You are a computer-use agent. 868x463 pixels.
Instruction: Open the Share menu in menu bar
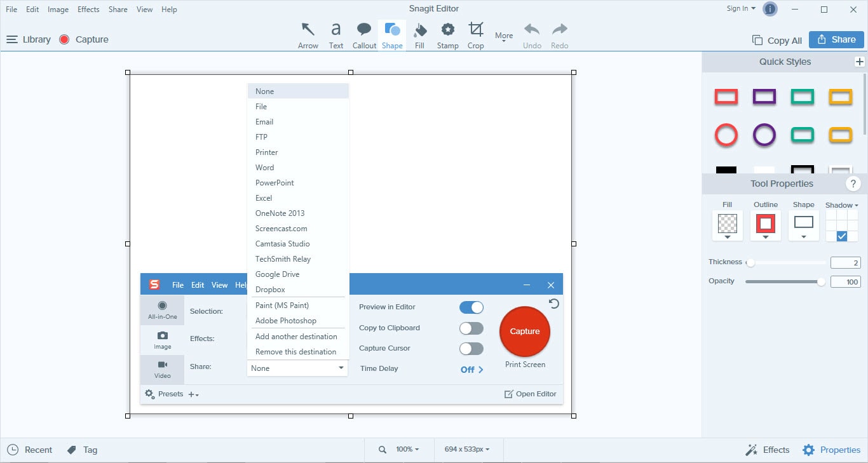coord(118,10)
